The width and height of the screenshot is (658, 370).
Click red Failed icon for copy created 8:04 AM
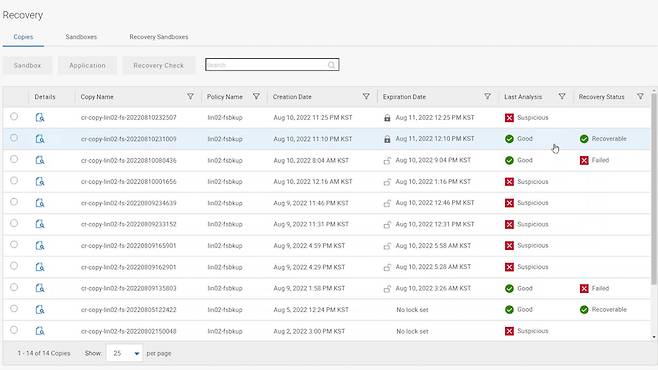[x=584, y=160]
